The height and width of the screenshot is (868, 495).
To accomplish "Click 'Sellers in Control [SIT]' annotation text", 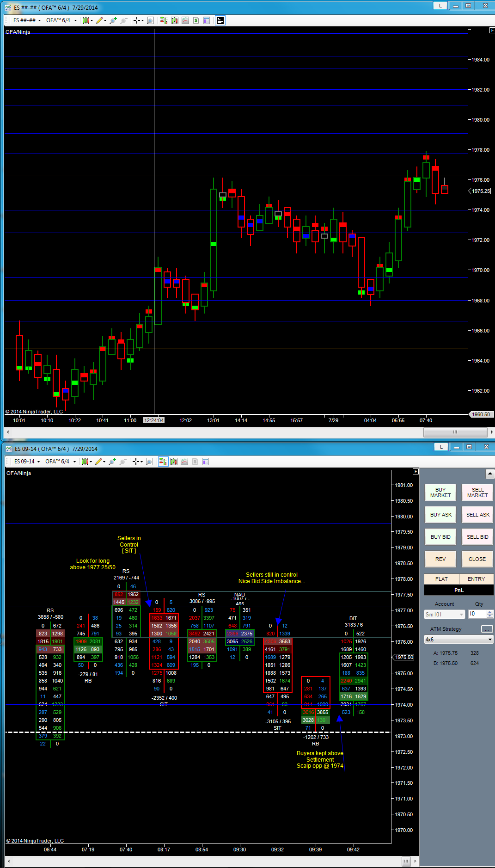I will pos(129,544).
